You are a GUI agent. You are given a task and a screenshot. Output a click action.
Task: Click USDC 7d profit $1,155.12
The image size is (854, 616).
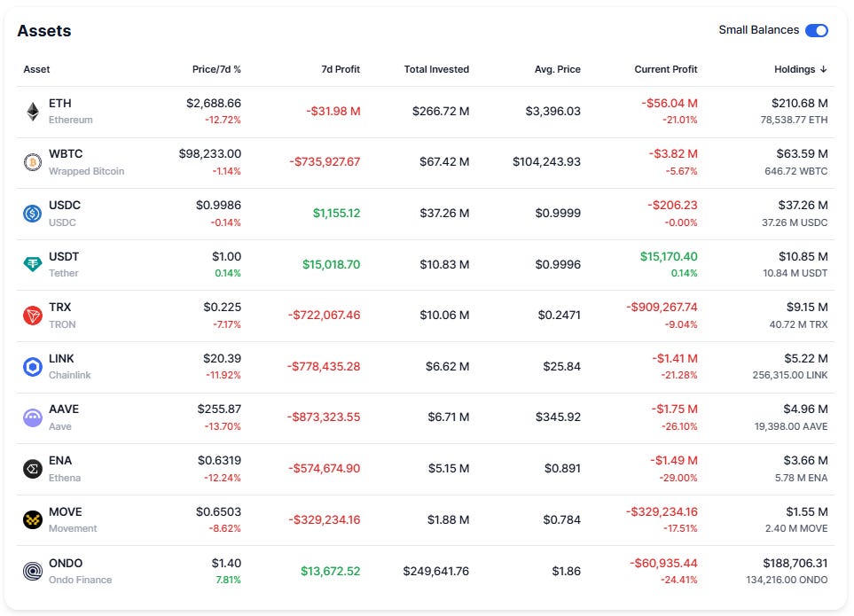pyautogui.click(x=336, y=214)
